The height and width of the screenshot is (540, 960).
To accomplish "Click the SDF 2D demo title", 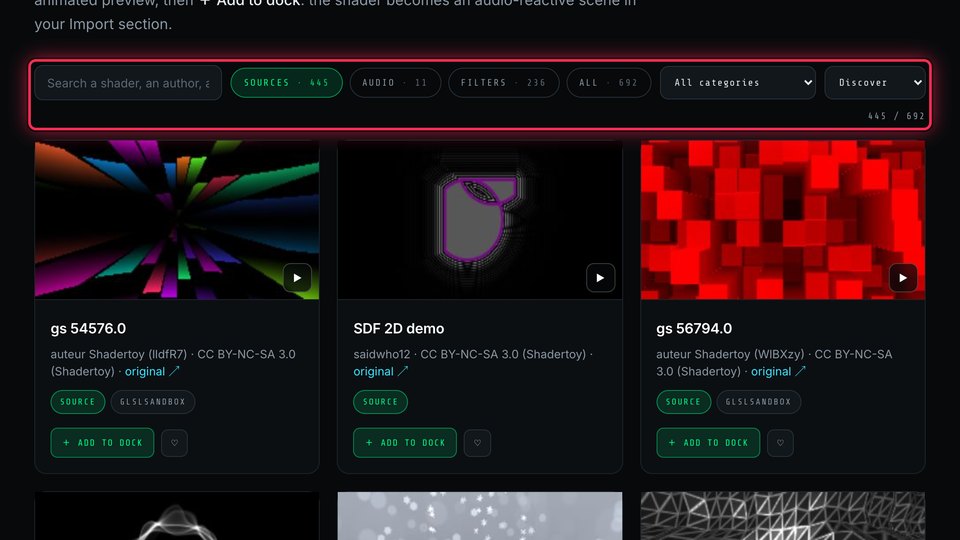I will pos(399,329).
